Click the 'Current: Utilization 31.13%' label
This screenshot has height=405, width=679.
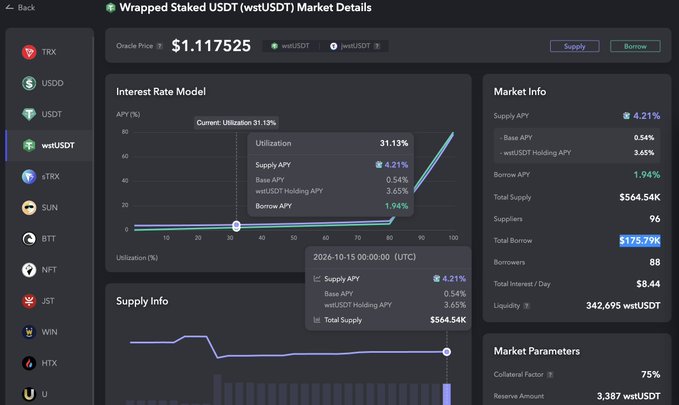coord(236,123)
